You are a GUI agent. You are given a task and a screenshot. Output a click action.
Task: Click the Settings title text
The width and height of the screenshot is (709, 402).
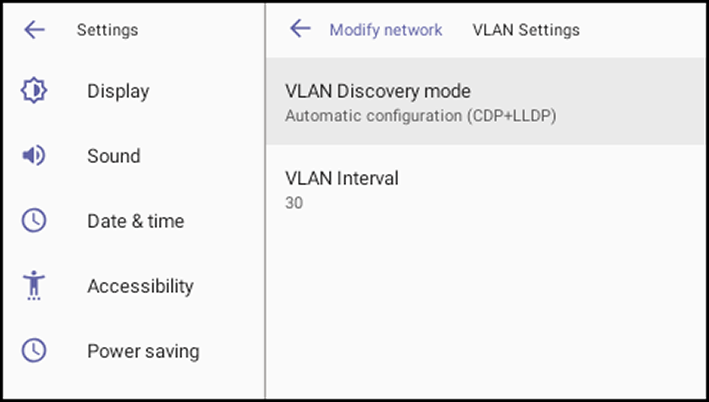pos(108,30)
